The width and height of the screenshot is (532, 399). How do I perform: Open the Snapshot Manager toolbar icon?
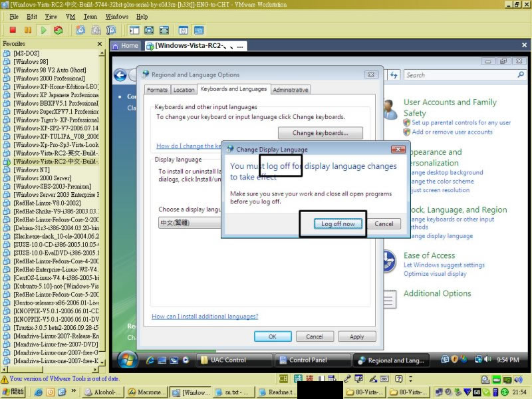(x=111, y=30)
